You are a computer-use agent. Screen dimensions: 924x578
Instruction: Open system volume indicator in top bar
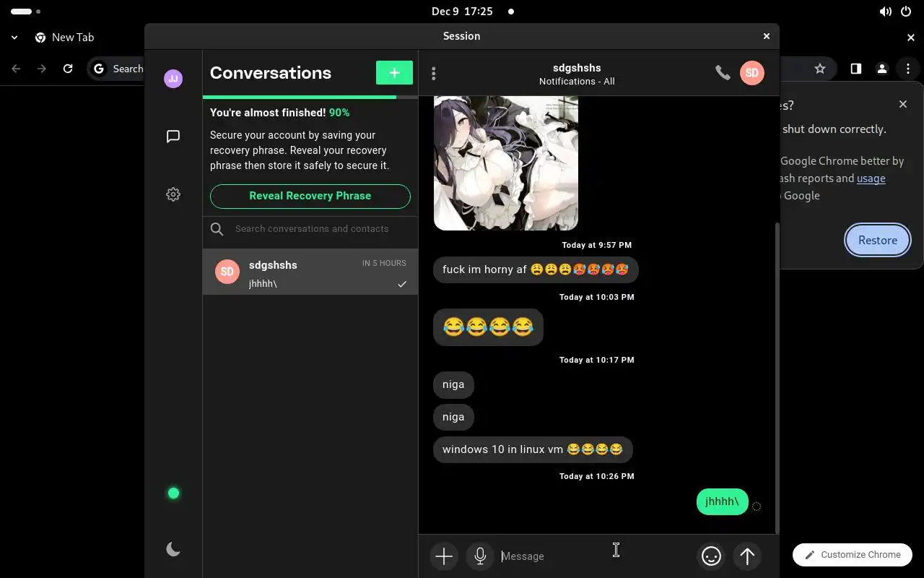tap(886, 12)
